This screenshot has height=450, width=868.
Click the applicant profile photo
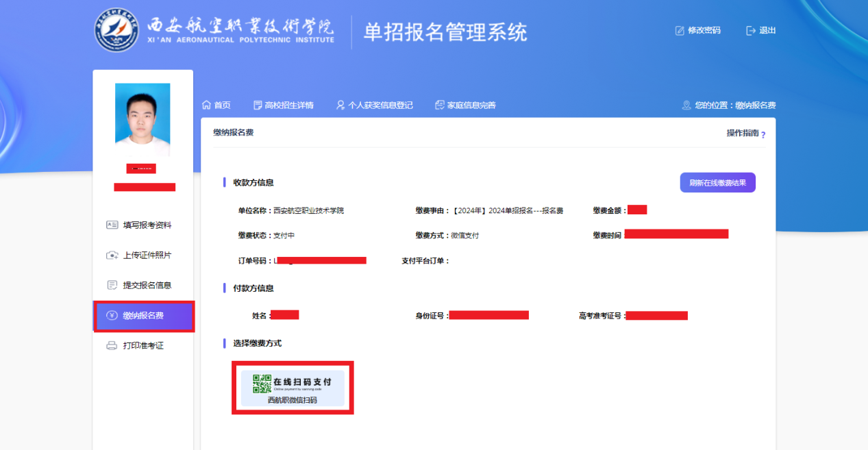(x=142, y=120)
